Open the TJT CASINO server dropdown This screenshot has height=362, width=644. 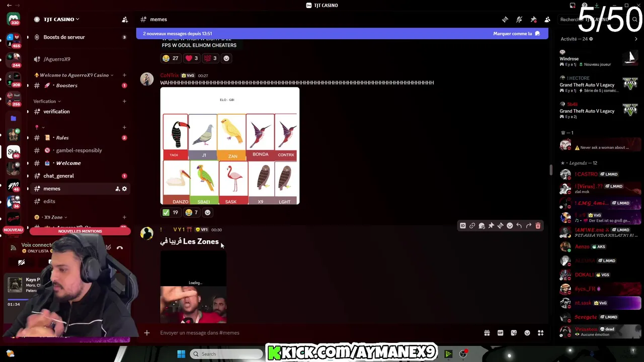[x=60, y=19]
